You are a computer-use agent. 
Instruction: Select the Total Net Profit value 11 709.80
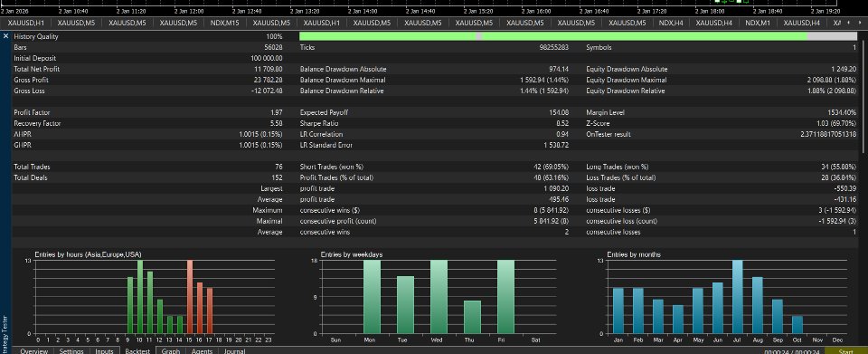click(269, 69)
